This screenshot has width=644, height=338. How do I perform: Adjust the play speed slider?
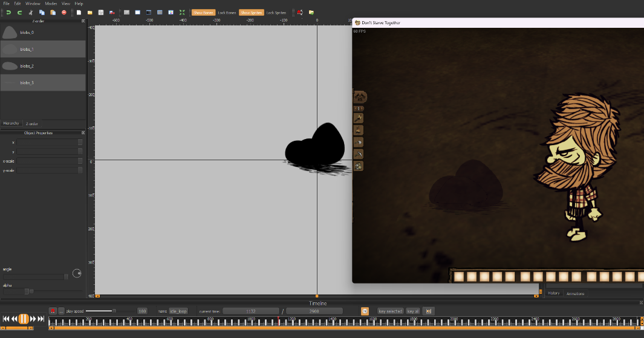(x=114, y=311)
